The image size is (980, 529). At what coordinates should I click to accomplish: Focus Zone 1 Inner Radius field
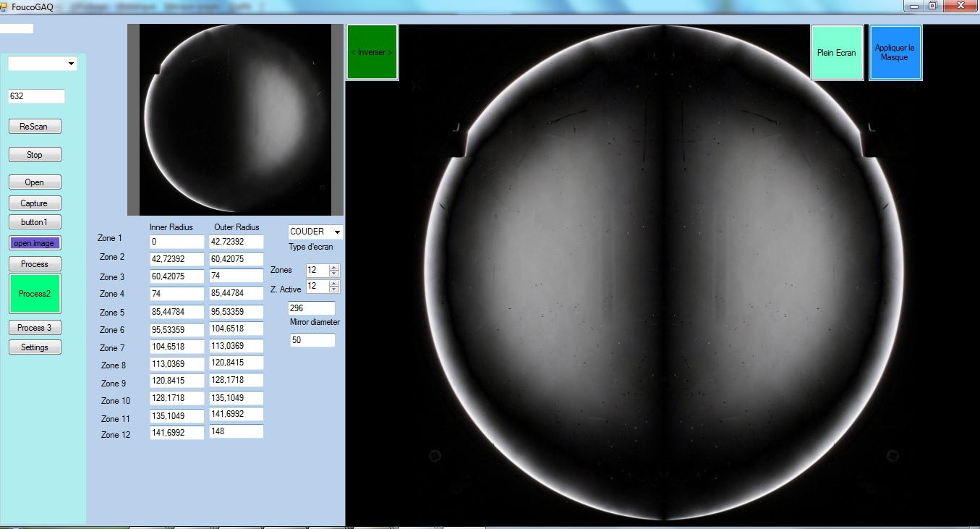pos(177,242)
